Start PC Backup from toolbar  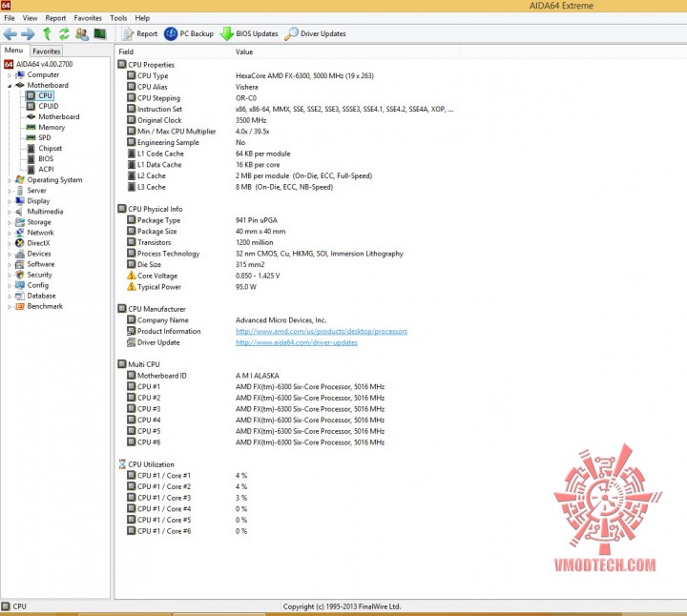(x=189, y=33)
